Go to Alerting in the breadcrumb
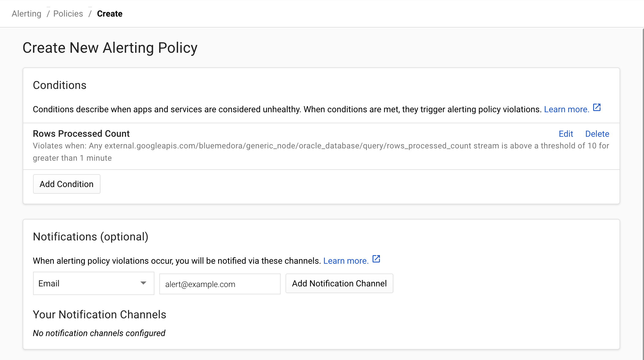644x360 pixels. coord(26,14)
